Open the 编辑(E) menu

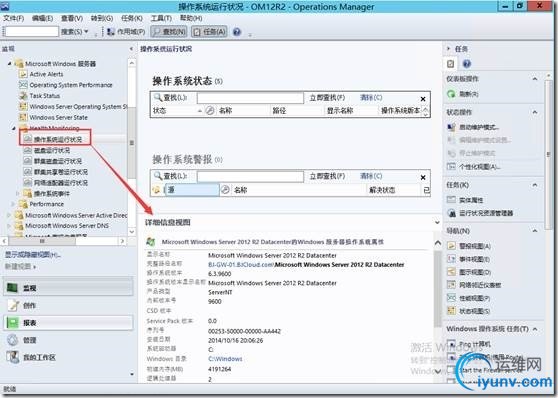pyautogui.click(x=42, y=18)
